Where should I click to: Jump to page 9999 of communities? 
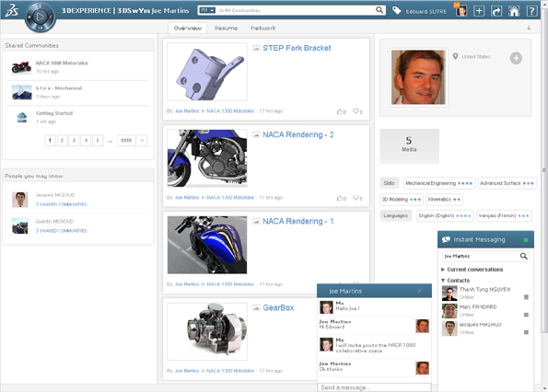(x=126, y=140)
